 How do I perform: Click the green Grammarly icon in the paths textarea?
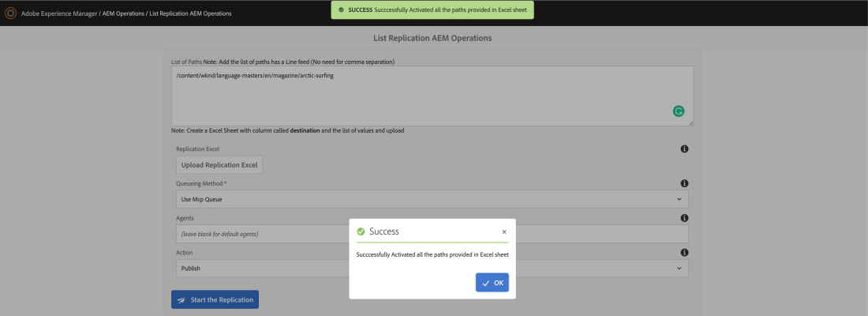[678, 111]
